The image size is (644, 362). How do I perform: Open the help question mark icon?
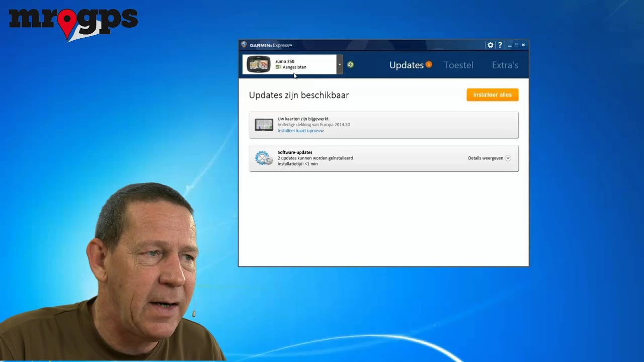click(x=500, y=45)
